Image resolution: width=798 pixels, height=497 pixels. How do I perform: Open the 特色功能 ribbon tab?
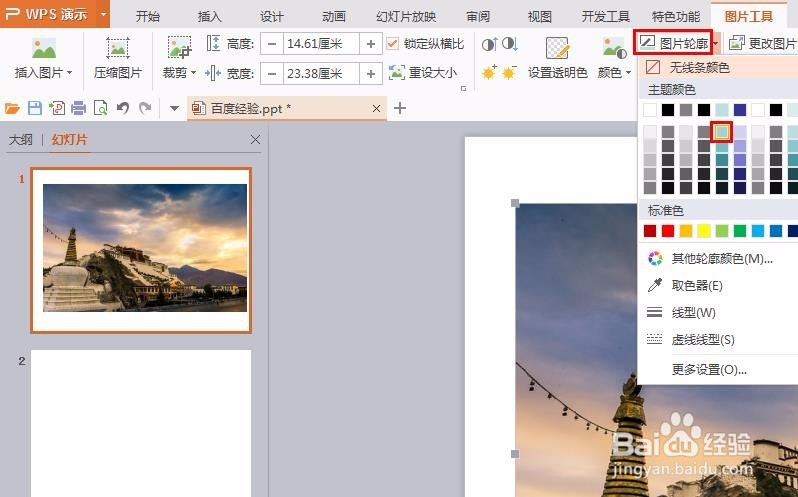(x=676, y=16)
